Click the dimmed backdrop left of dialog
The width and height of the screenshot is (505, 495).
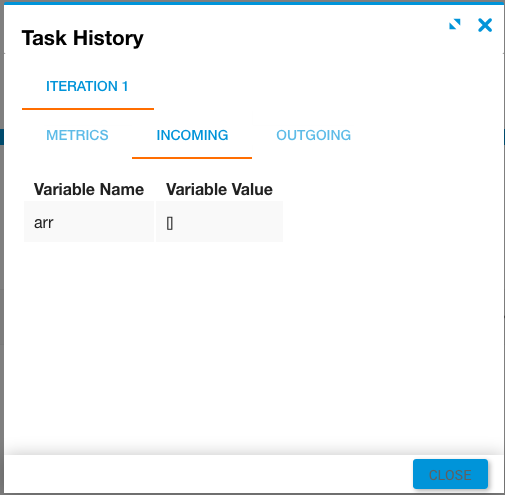tap(2, 247)
